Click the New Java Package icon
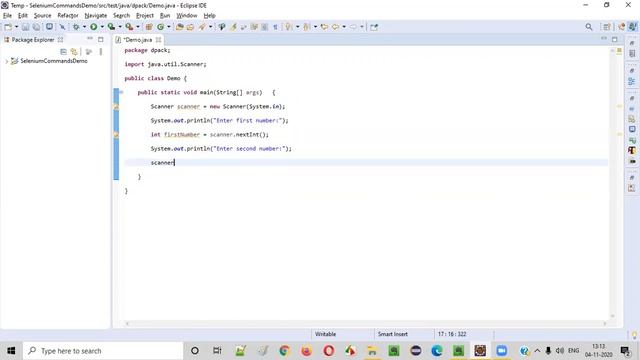 (x=149, y=27)
